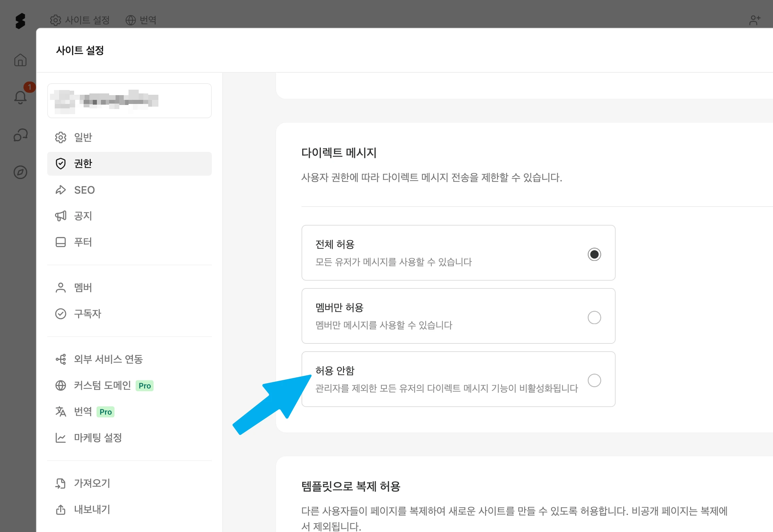Open notifications bell icon
This screenshot has width=773, height=532.
[20, 97]
